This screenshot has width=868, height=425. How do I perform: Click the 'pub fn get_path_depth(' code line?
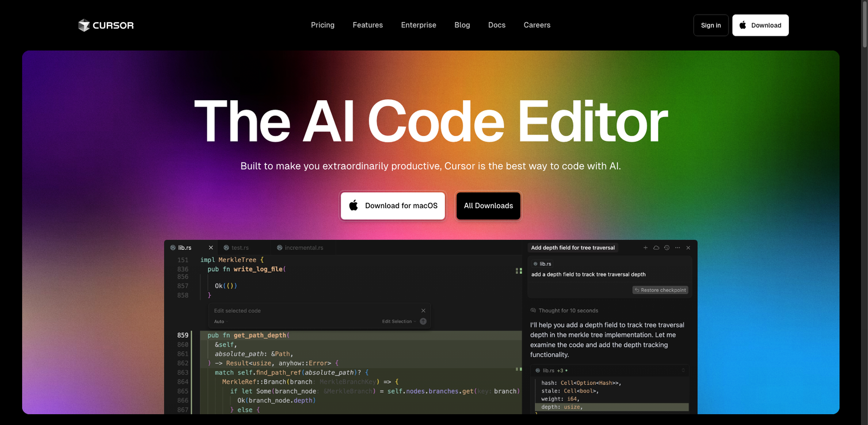click(x=248, y=336)
